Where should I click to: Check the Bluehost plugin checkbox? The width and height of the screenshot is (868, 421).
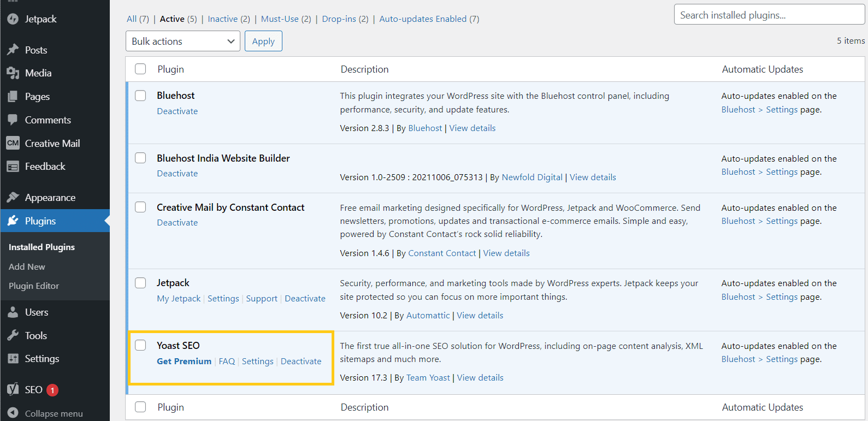click(x=140, y=96)
